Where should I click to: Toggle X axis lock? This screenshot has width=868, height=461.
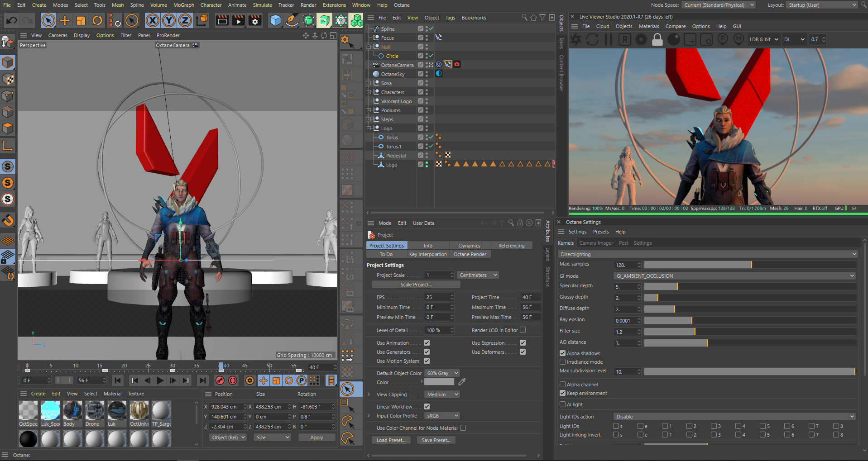click(153, 20)
